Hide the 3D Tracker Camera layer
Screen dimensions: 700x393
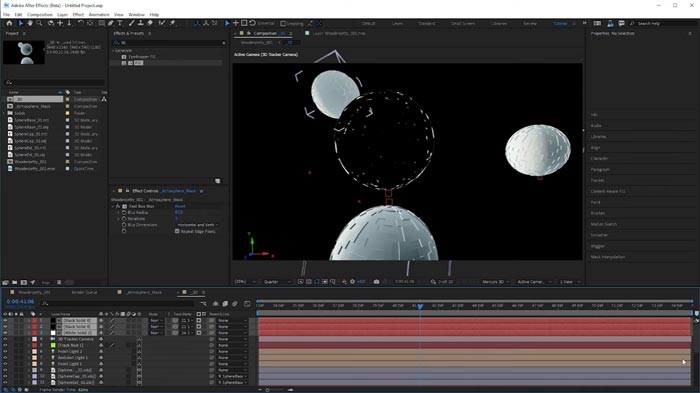click(x=5, y=339)
